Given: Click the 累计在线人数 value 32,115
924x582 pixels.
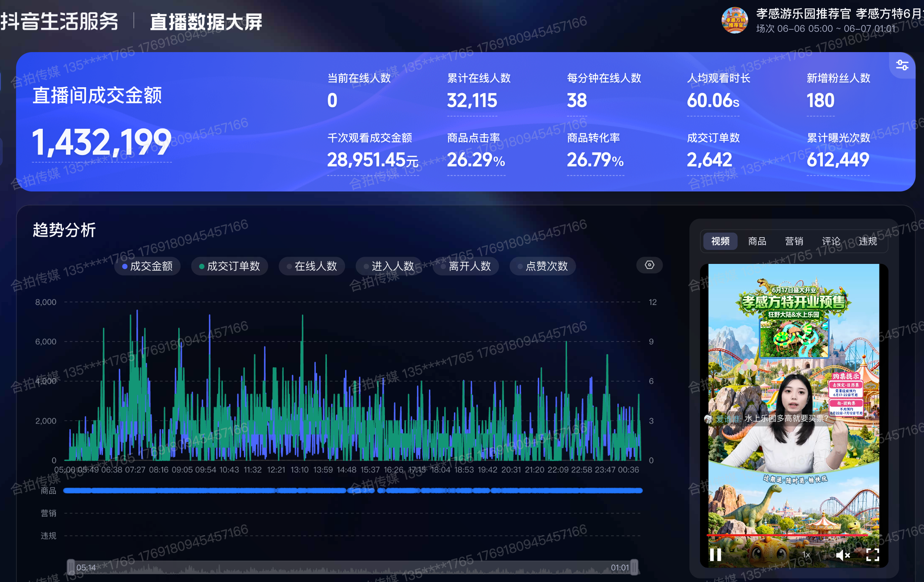Looking at the screenshot, I should (472, 100).
